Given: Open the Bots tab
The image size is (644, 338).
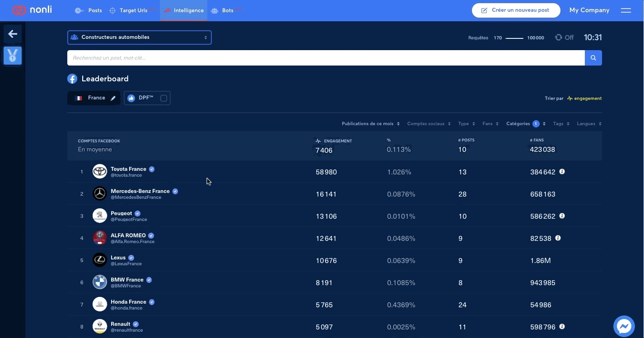Looking at the screenshot, I should (227, 10).
